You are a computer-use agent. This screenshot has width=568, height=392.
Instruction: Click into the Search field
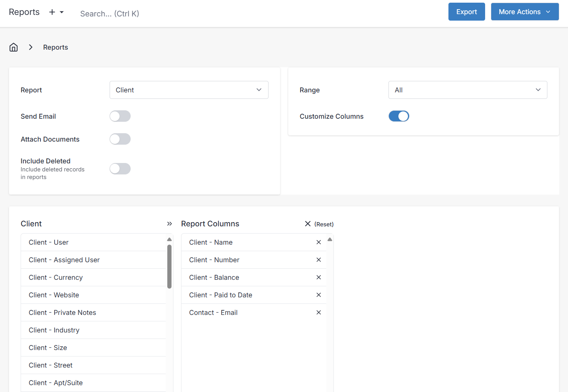[110, 14]
